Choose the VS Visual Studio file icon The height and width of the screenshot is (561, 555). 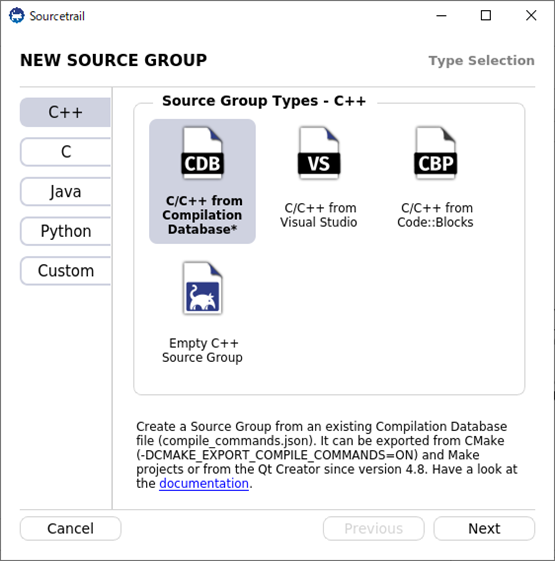(319, 153)
